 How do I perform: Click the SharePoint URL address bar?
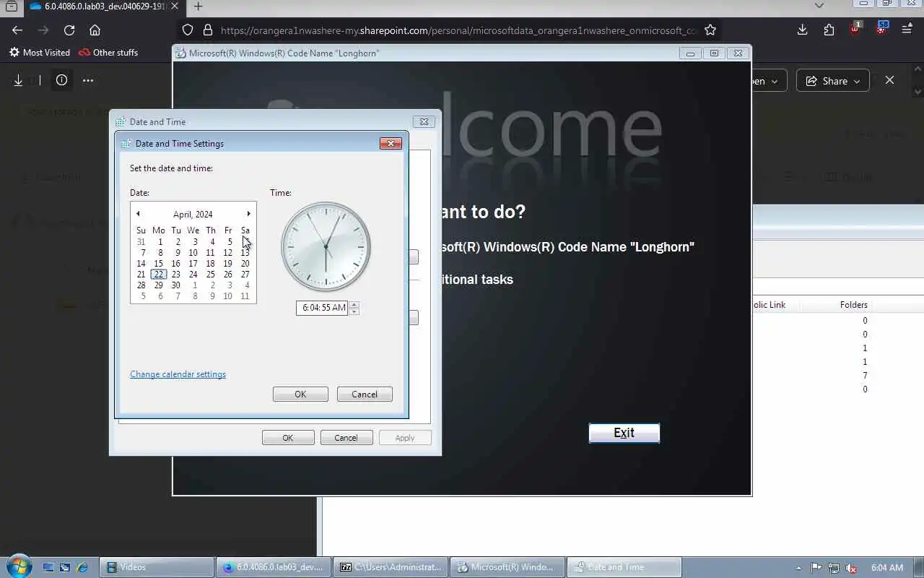click(x=459, y=30)
